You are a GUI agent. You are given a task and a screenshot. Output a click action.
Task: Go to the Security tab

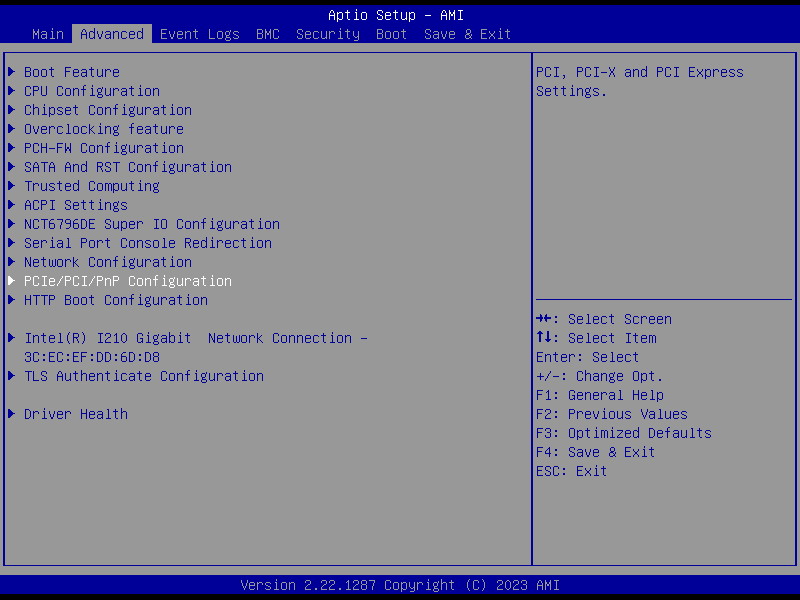pyautogui.click(x=328, y=34)
